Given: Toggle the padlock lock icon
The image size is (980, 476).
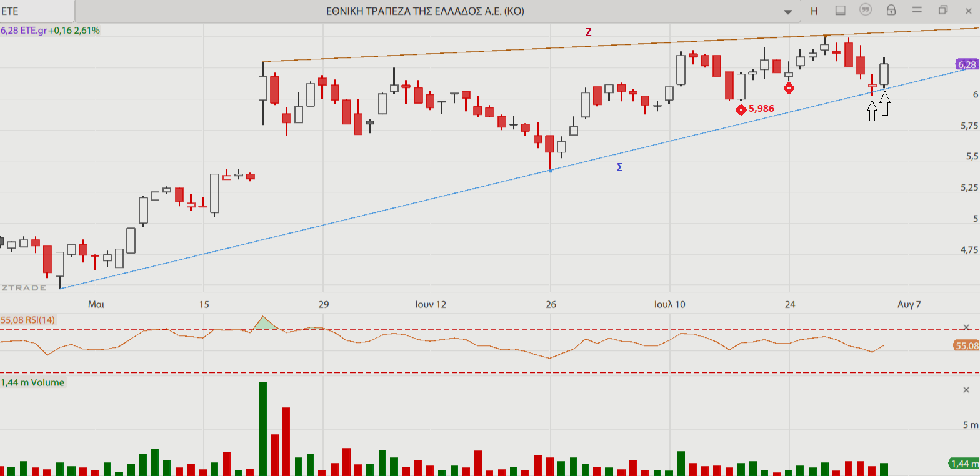Looking at the screenshot, I should pos(891,10).
